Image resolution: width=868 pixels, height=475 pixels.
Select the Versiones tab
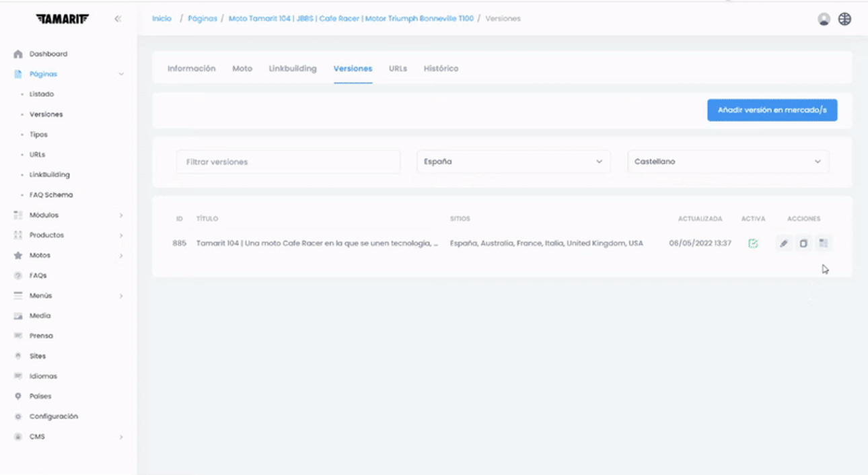353,69
